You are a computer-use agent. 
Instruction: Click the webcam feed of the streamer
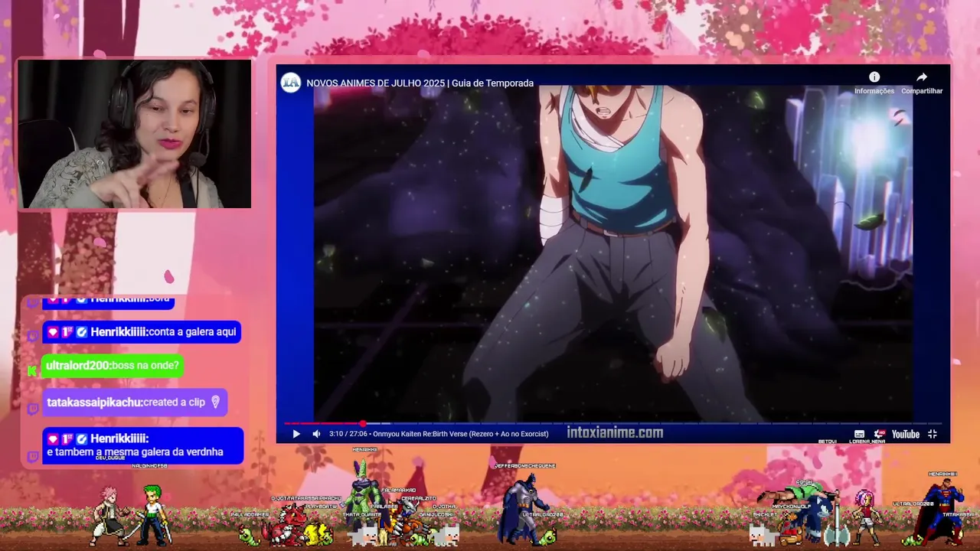pyautogui.click(x=134, y=134)
